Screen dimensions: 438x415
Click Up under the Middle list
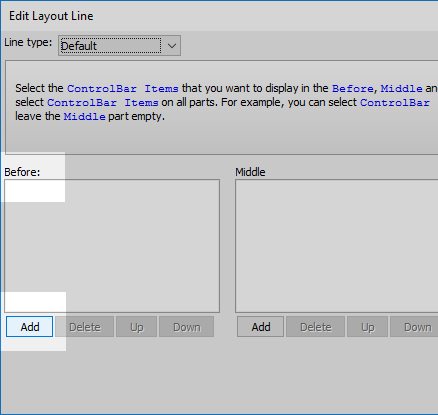tap(367, 327)
